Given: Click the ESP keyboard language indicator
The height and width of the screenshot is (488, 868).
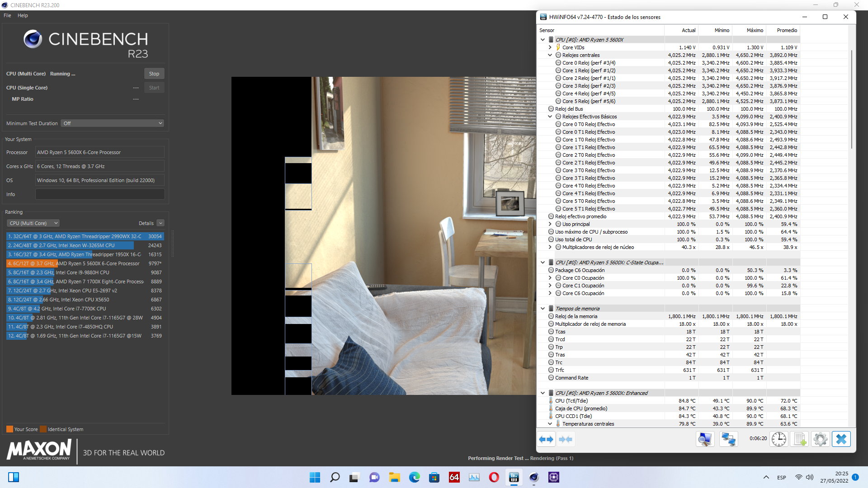Looking at the screenshot, I should 782,478.
